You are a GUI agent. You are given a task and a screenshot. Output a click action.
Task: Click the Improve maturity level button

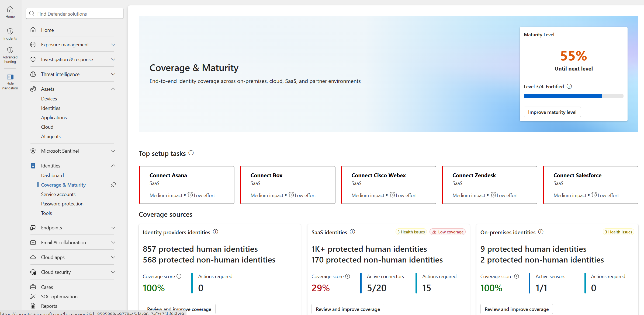[552, 112]
